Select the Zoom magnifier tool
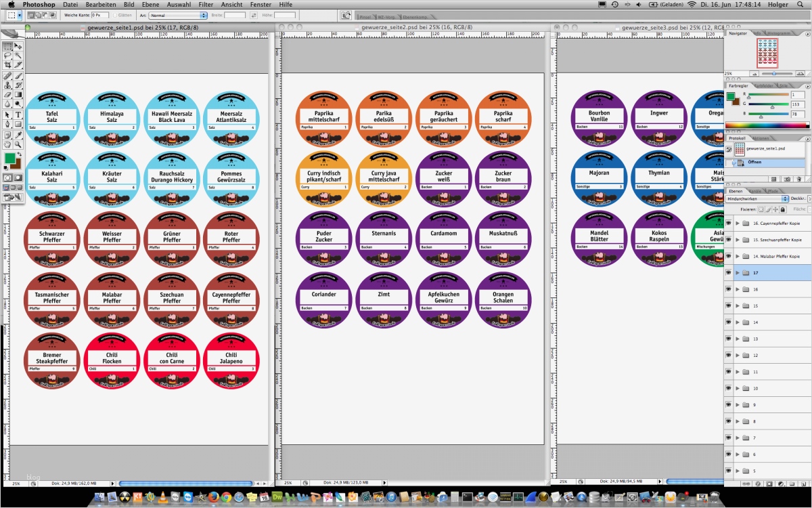Image resolution: width=812 pixels, height=508 pixels. coord(18,144)
